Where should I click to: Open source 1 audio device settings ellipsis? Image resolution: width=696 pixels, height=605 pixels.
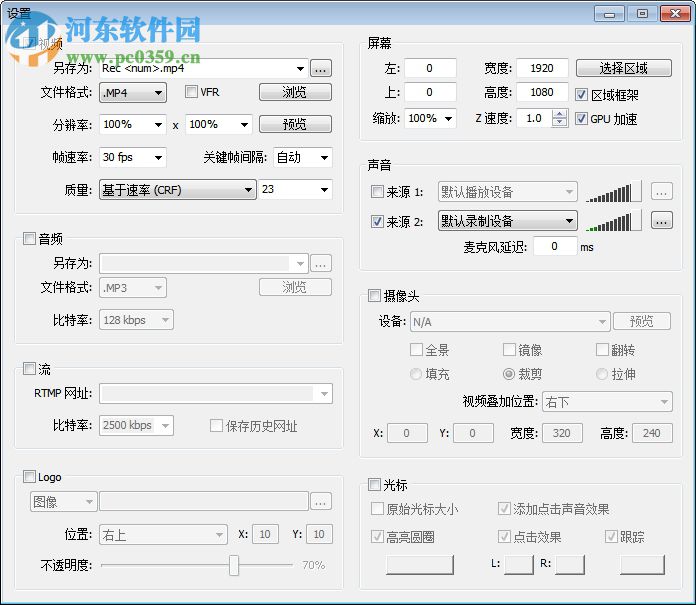coord(661,192)
